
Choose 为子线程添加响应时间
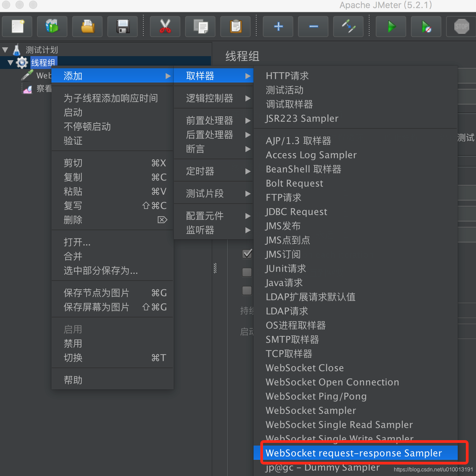[113, 98]
